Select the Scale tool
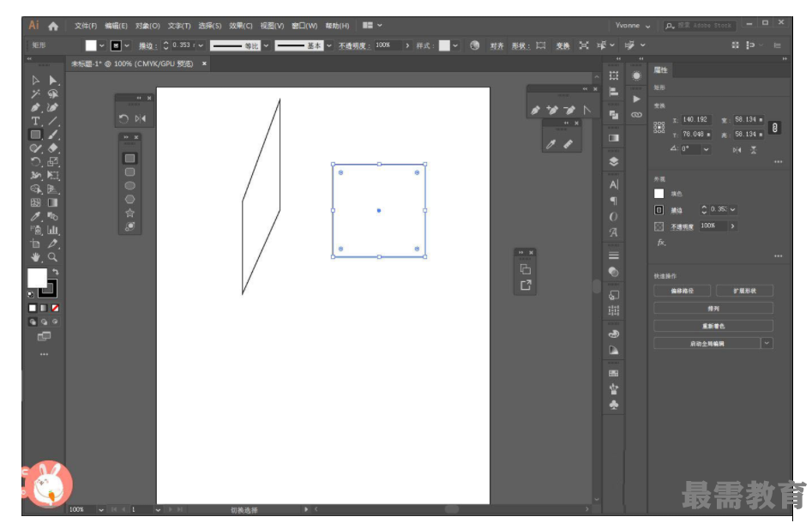812x529 pixels. pyautogui.click(x=53, y=162)
